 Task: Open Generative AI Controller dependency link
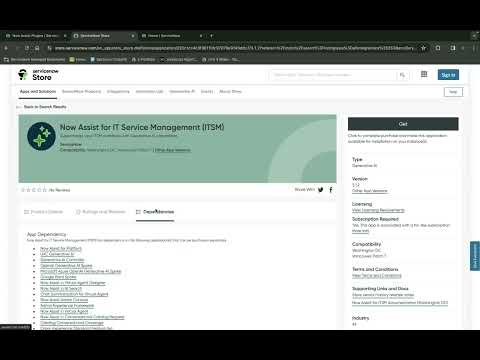[62, 260]
